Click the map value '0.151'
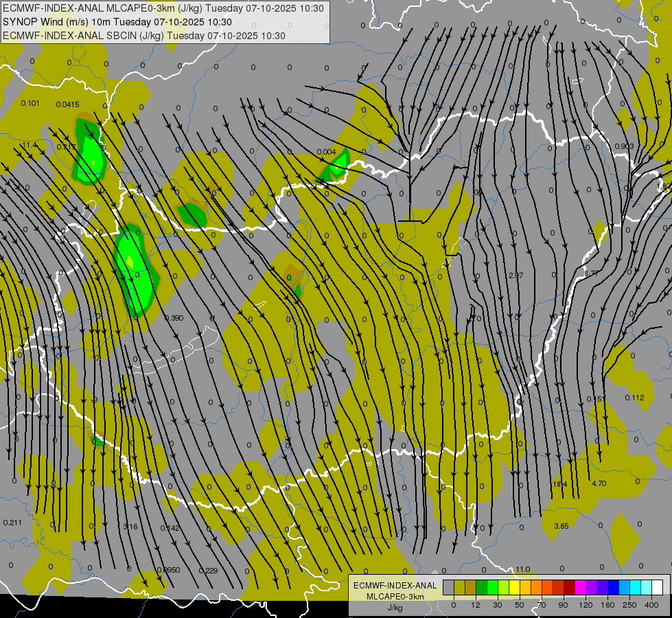This screenshot has height=618, width=672. point(595,399)
